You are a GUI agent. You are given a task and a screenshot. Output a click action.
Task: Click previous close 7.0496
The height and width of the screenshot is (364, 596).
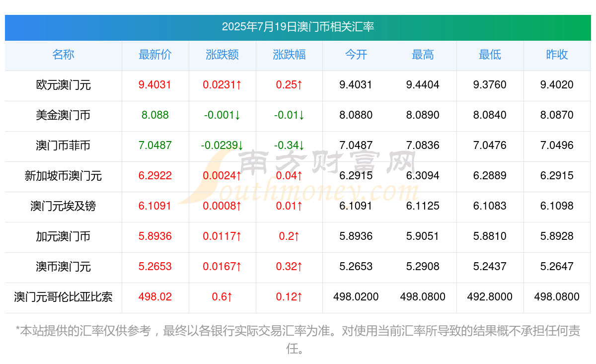557,146
